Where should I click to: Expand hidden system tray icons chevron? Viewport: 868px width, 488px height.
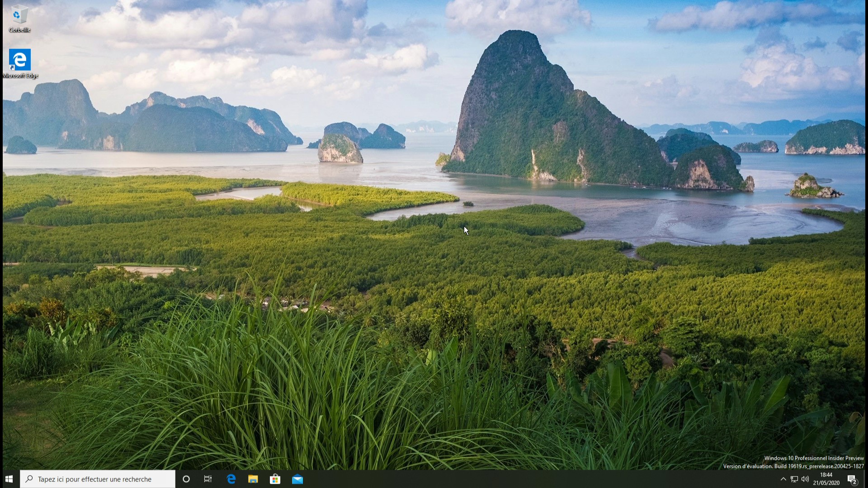point(783,479)
